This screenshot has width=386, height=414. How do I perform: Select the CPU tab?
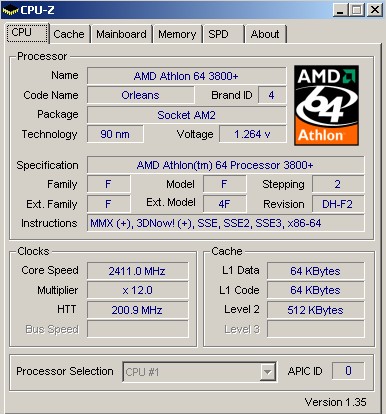coord(27,33)
